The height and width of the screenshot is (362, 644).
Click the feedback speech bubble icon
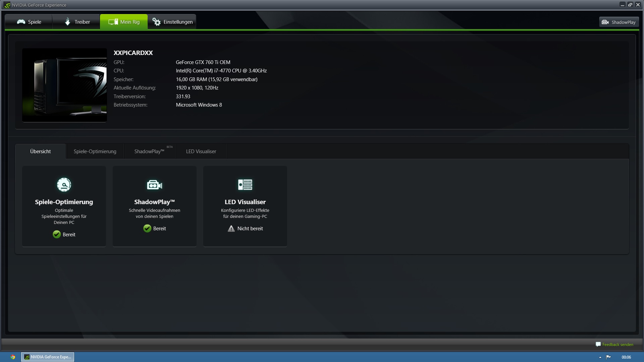pos(598,344)
